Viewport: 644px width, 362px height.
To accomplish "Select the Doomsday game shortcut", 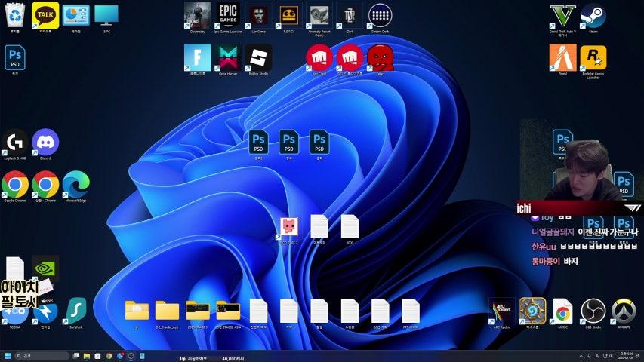I will (198, 17).
